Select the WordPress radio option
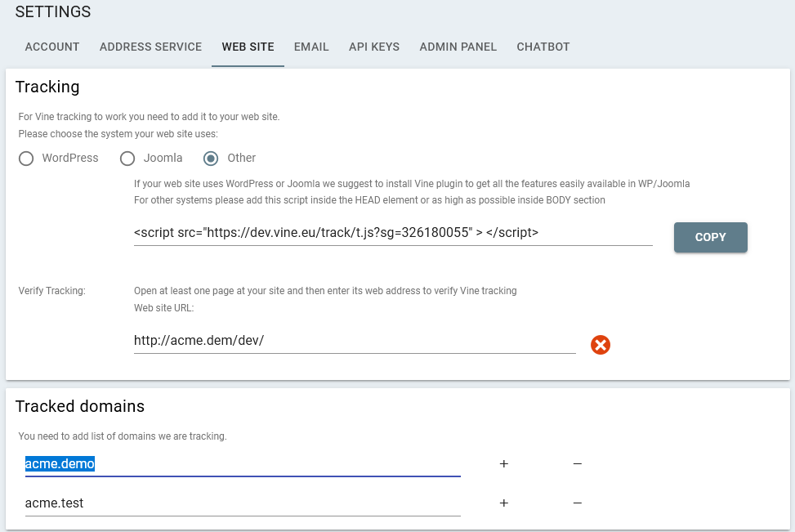The width and height of the screenshot is (795, 532). [27, 158]
